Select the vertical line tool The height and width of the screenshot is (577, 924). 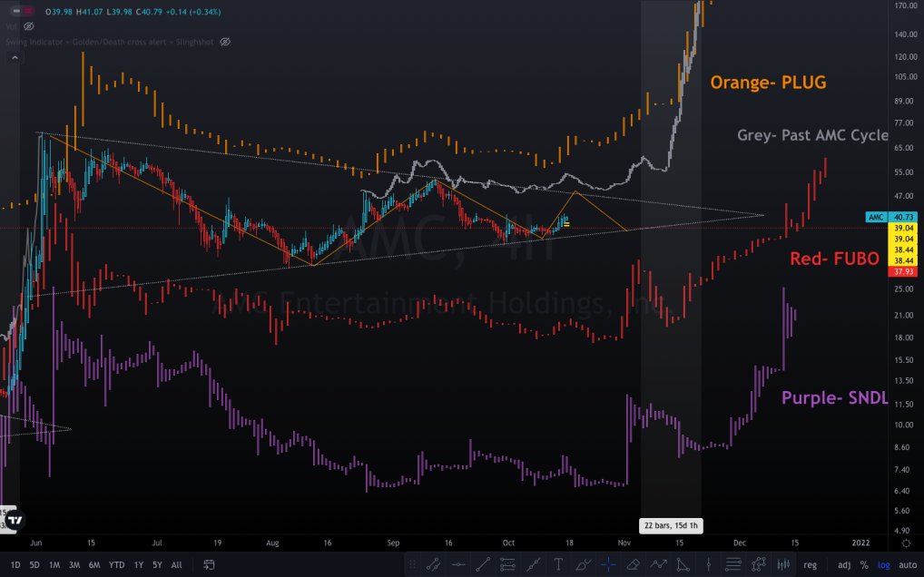[708, 564]
